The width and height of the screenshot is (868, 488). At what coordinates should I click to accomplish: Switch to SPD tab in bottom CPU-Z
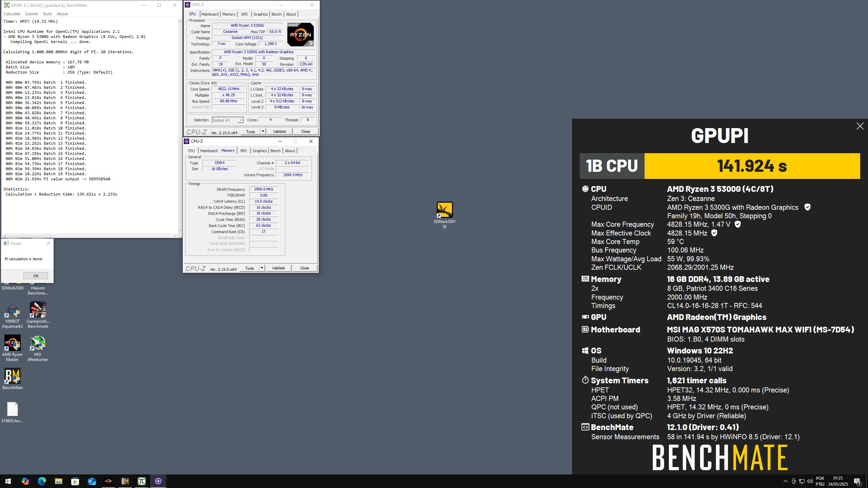tap(243, 151)
